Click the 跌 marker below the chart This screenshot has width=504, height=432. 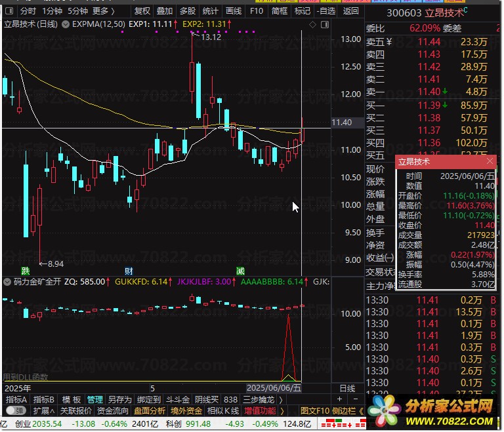click(26, 271)
